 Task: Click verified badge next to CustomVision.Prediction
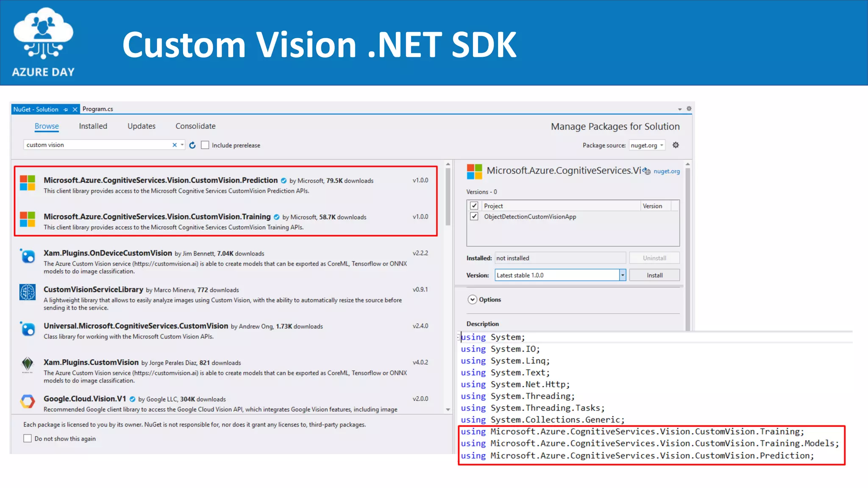click(x=284, y=180)
